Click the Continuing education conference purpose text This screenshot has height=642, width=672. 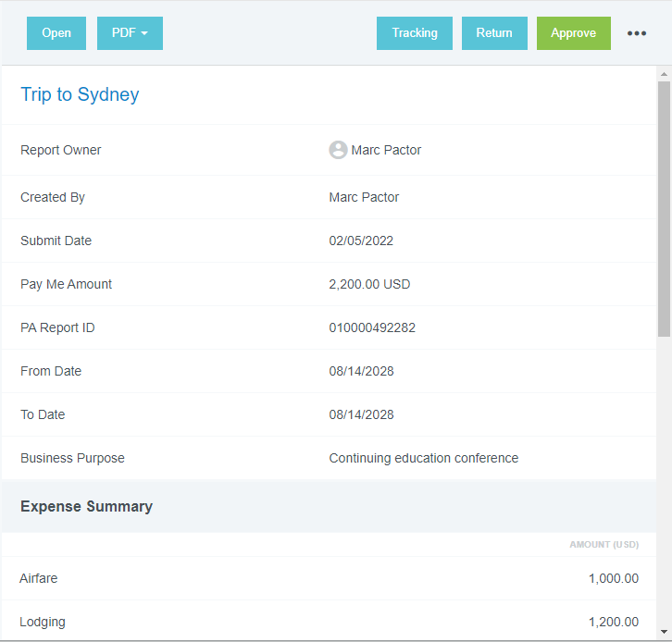[423, 458]
